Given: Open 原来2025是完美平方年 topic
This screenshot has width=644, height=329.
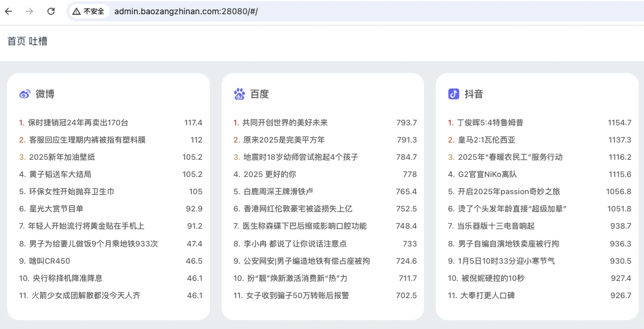Looking at the screenshot, I should coord(284,140).
